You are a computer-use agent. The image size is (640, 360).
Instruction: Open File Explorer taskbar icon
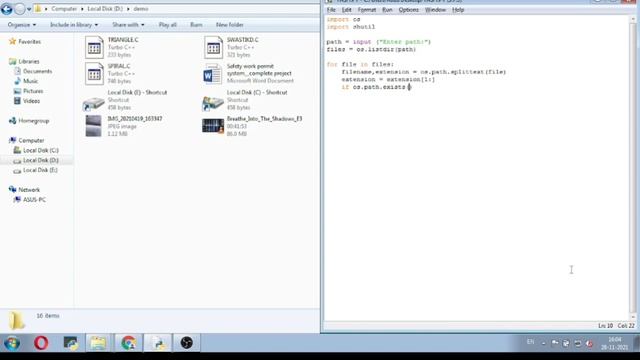[98, 343]
